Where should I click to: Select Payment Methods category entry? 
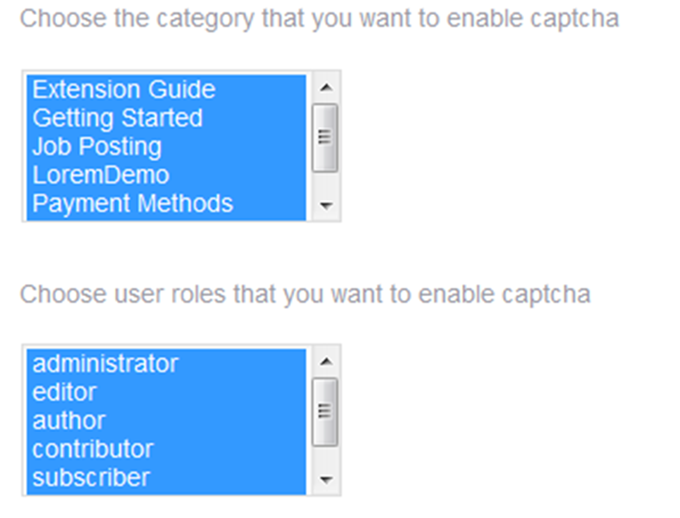click(x=132, y=204)
